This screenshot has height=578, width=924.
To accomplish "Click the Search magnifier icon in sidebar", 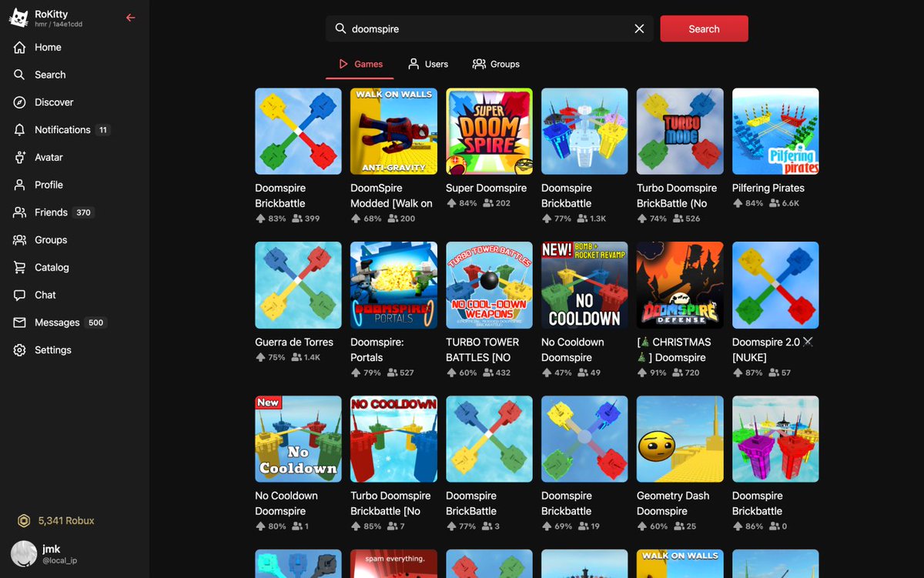I will click(20, 75).
